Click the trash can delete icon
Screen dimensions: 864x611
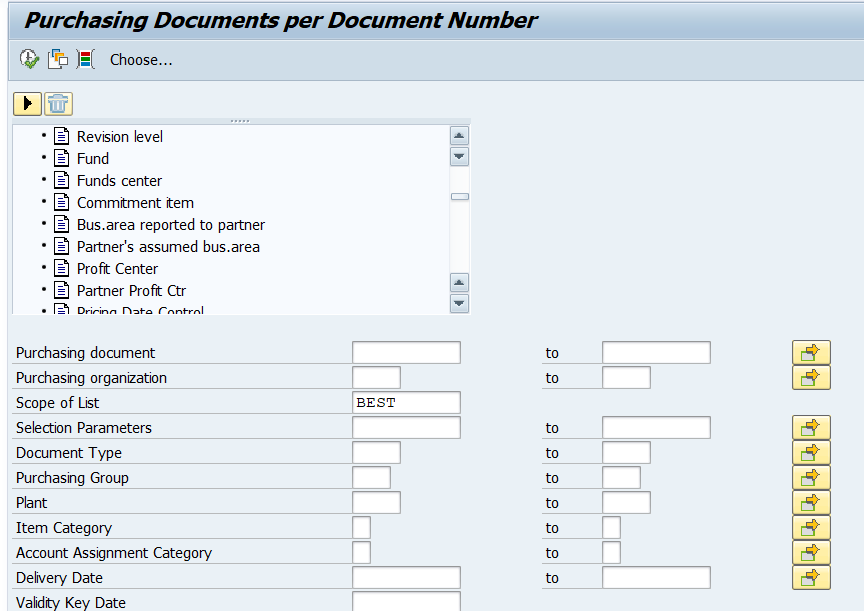pyautogui.click(x=59, y=103)
